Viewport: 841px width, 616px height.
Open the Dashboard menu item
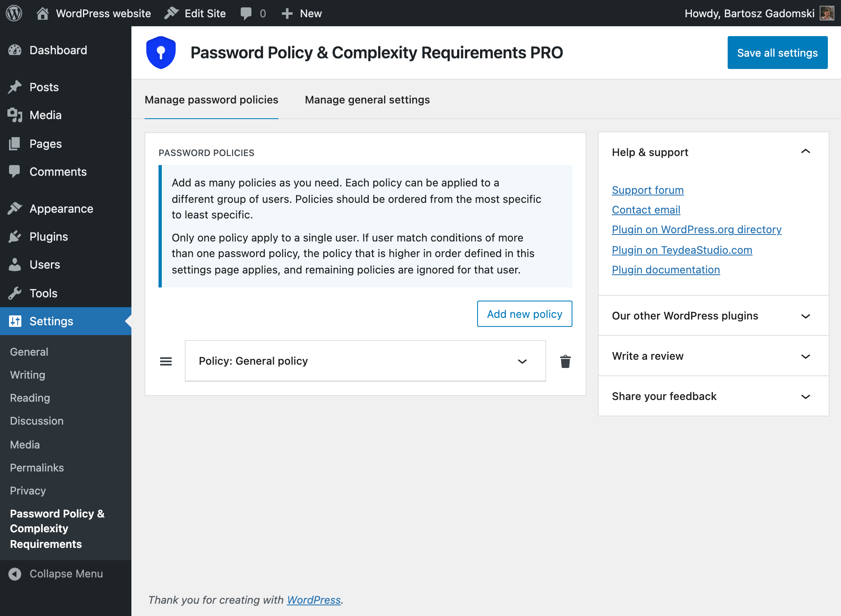click(x=66, y=50)
